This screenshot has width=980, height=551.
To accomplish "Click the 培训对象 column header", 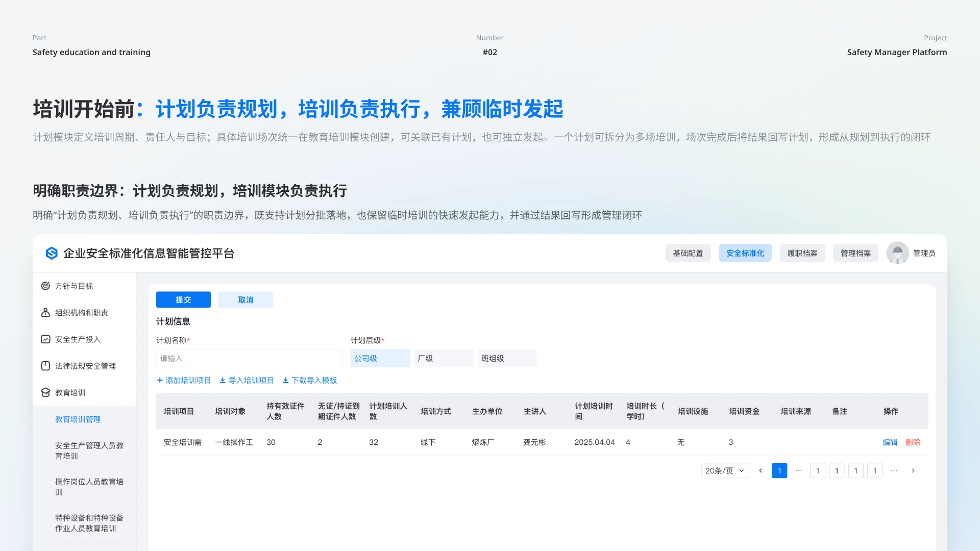I will 230,411.
